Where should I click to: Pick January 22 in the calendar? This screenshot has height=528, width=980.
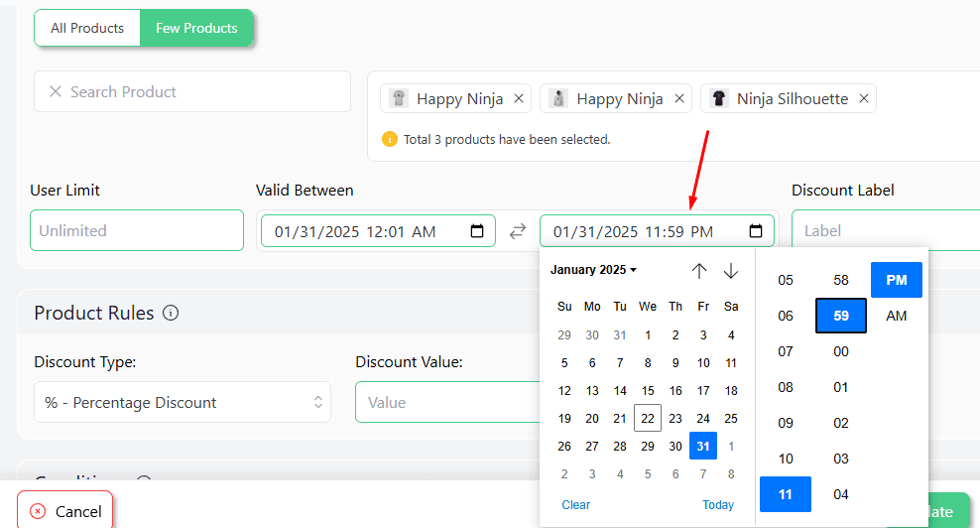tap(648, 419)
